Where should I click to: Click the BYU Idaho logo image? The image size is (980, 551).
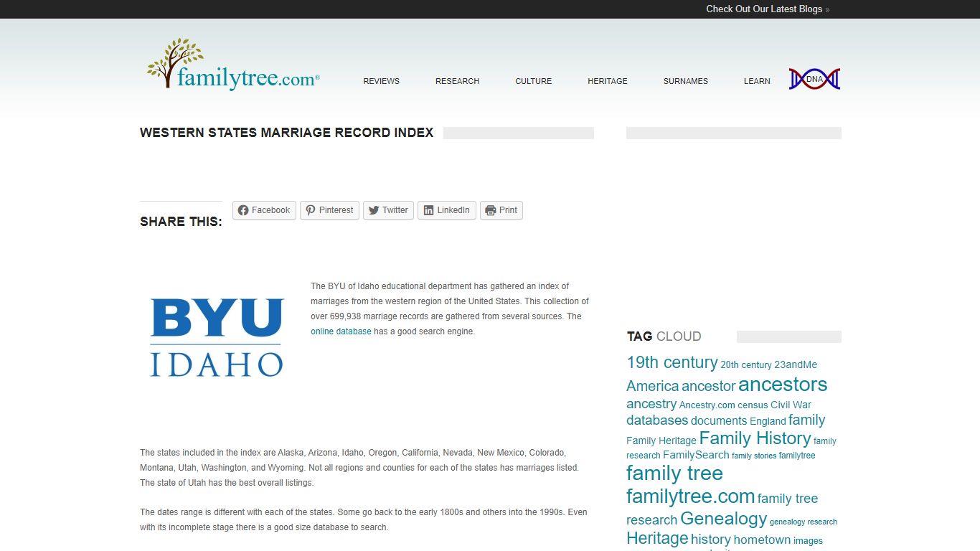pyautogui.click(x=217, y=337)
